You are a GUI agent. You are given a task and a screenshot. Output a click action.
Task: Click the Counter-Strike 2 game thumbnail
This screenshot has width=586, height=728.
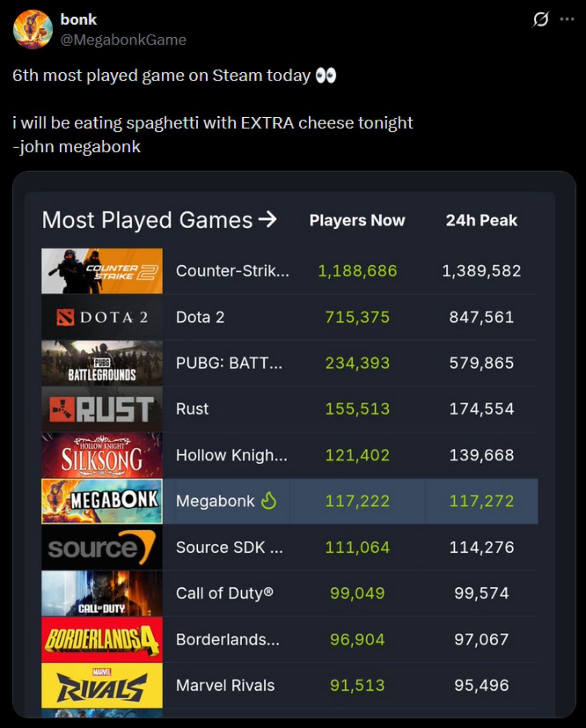tap(102, 271)
